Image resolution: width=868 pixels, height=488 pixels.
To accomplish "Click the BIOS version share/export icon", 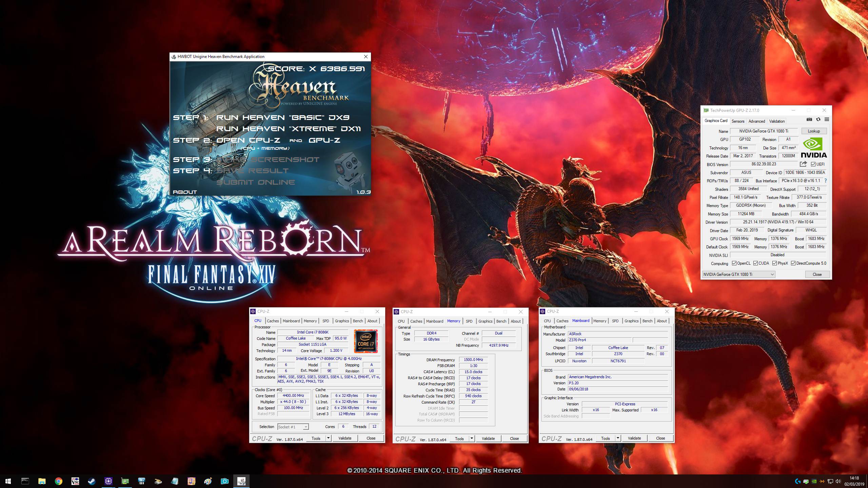I will pos(803,164).
